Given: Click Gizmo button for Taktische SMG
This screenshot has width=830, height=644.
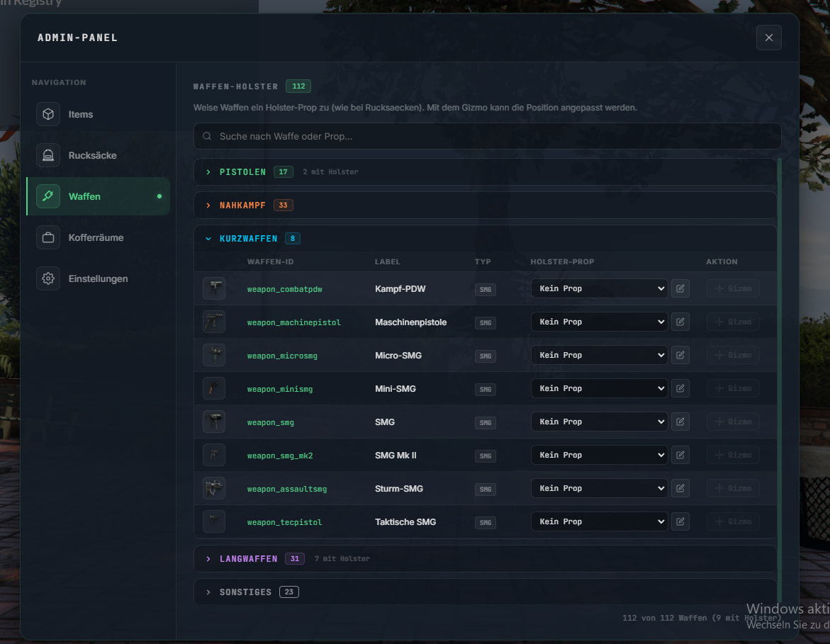Looking at the screenshot, I should [x=733, y=521].
